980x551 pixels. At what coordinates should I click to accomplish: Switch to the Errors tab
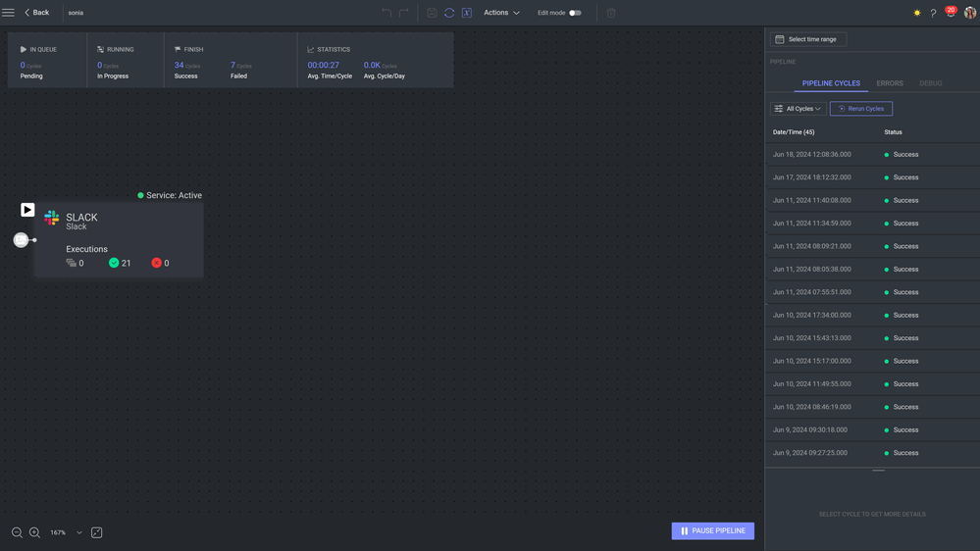890,83
